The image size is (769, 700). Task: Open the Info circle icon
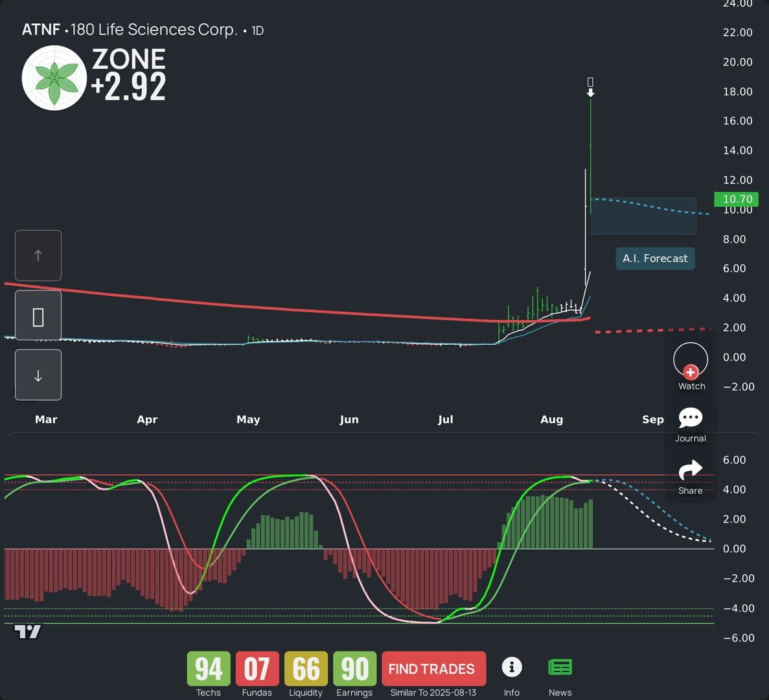512,667
